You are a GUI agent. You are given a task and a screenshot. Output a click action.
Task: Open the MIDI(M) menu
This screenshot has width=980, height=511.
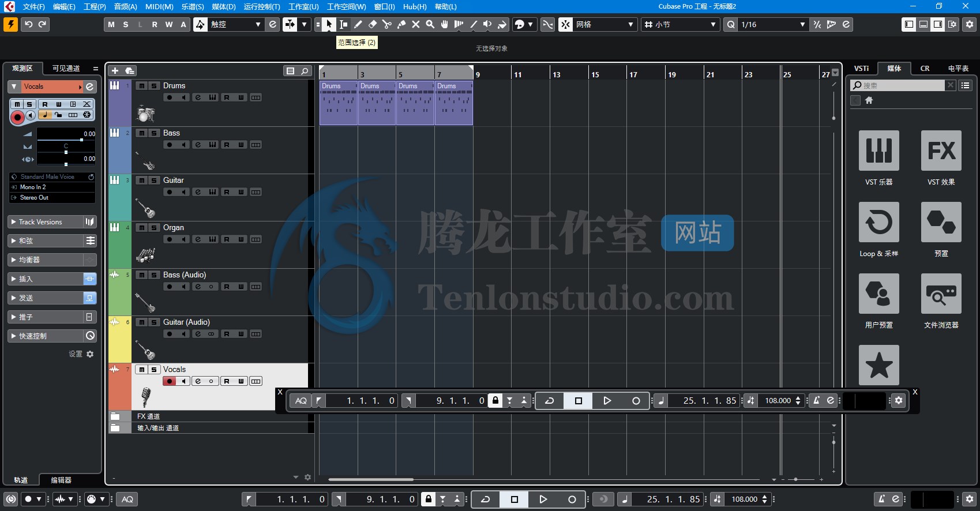pyautogui.click(x=159, y=6)
